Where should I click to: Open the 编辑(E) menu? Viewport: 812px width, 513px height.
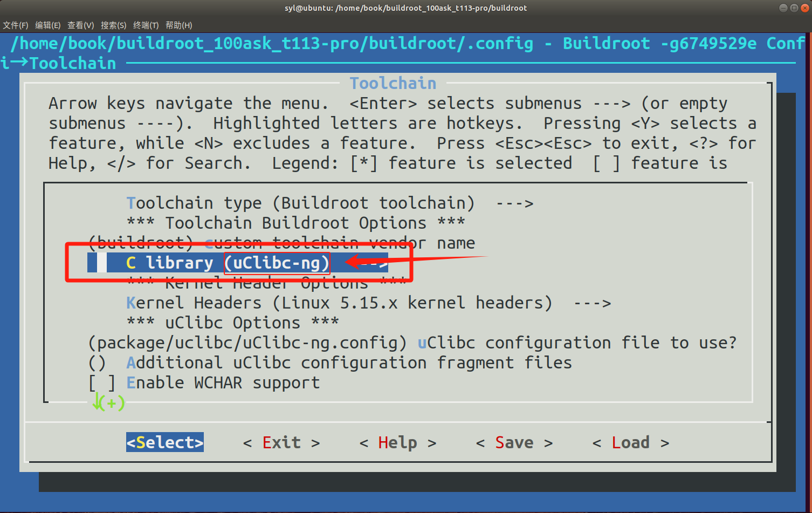(x=47, y=25)
